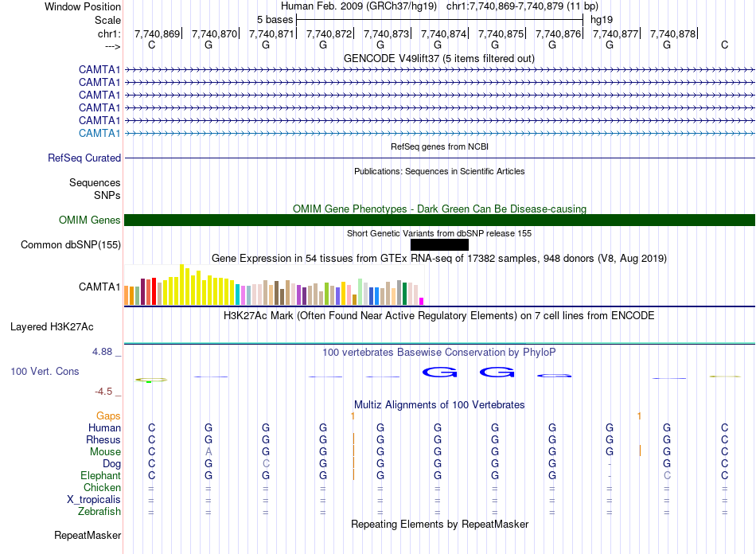Screen dimensions: 756x554
Task: Click the Zebrafish species row label
Action: pos(99,511)
